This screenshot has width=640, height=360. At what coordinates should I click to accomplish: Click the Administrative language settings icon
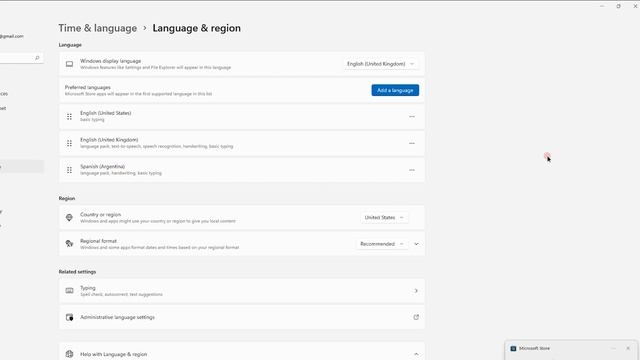click(69, 317)
